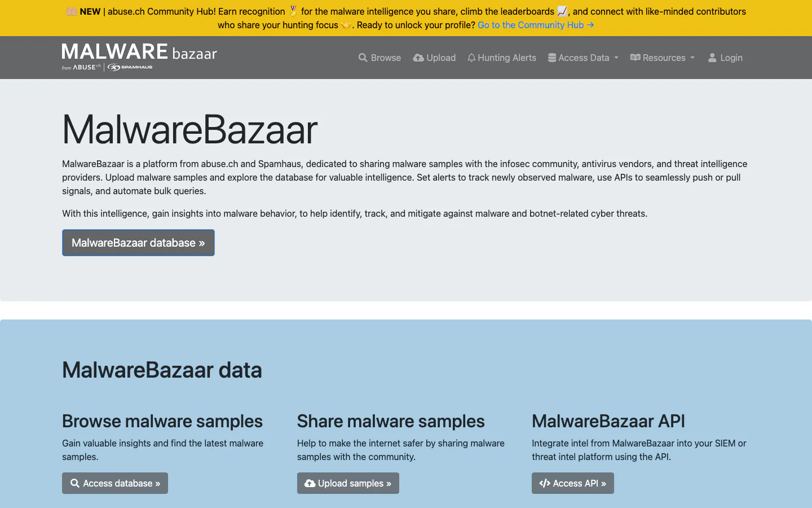Expand the Resources dropdown caret
The height and width of the screenshot is (508, 812).
point(692,58)
